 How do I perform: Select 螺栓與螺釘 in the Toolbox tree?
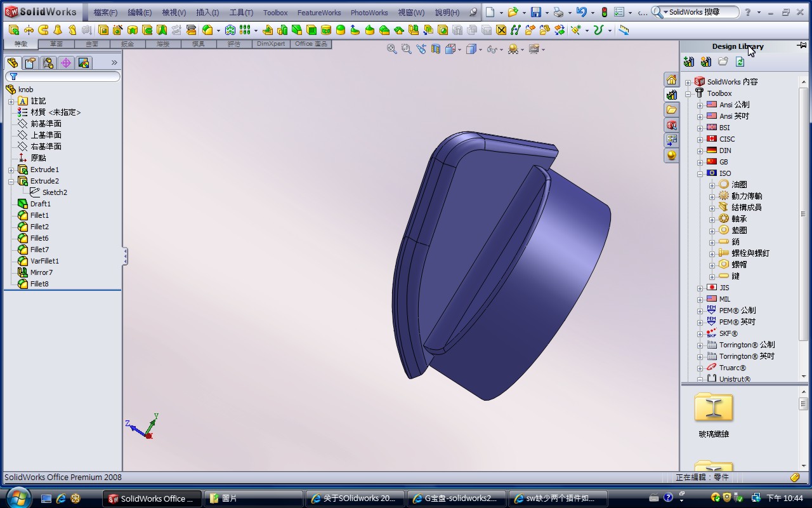(x=750, y=253)
